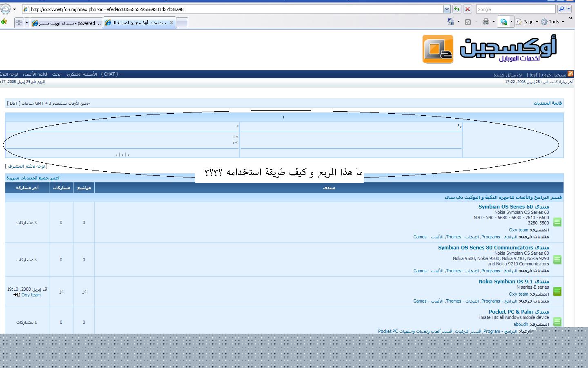
Task: Click the Add to Favorites star icon
Action: tap(4, 22)
